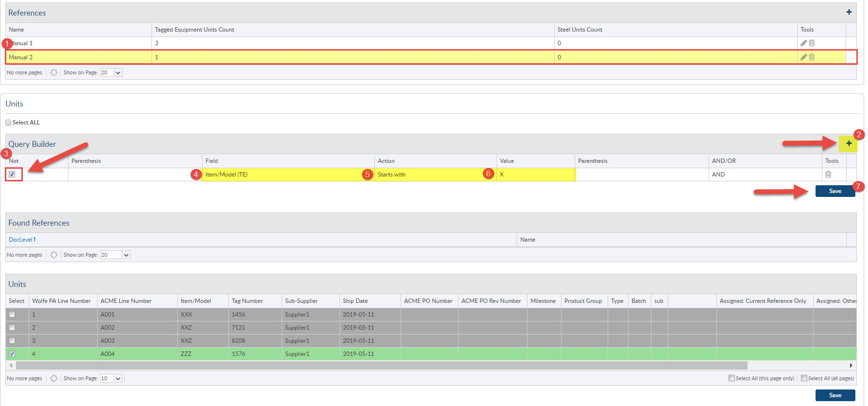Viewport: 868px width, 406px height.
Task: Click the Batch column header
Action: coord(639,301)
